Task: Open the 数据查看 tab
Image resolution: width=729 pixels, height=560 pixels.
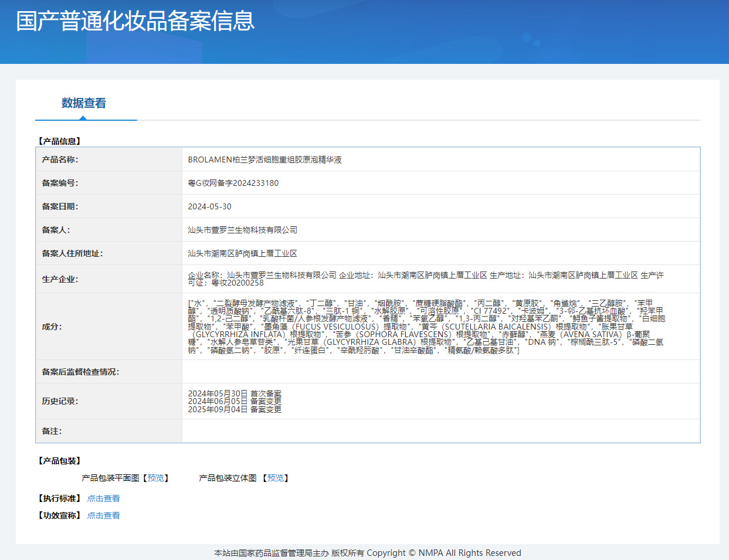Action: (84, 103)
